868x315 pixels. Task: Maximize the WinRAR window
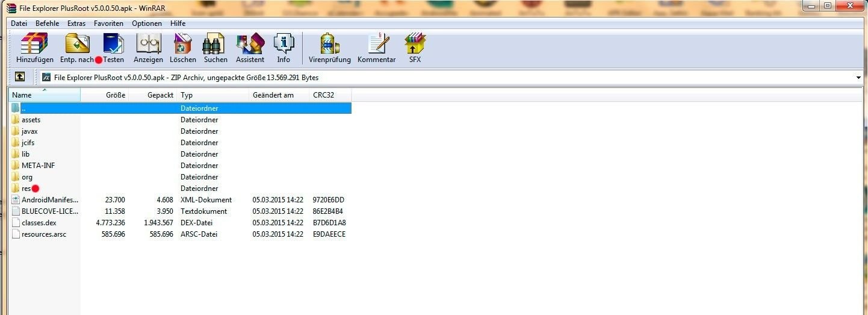coord(827,6)
